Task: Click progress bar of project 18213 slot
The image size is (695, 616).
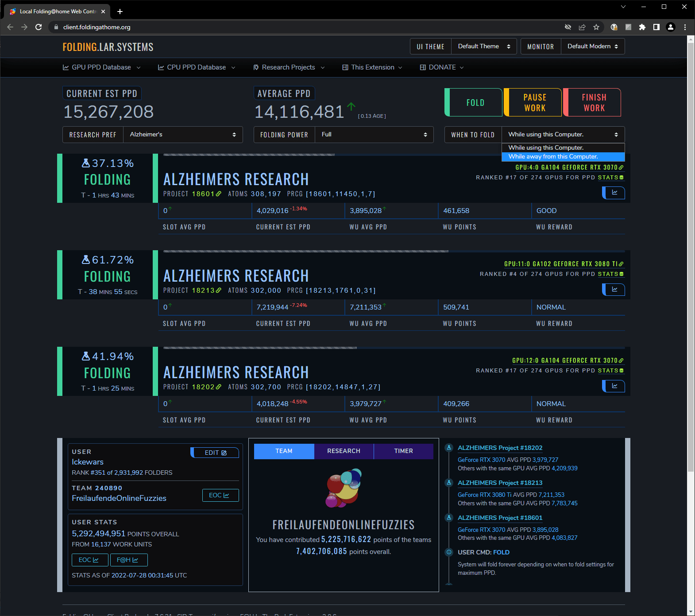Action: pyautogui.click(x=394, y=251)
